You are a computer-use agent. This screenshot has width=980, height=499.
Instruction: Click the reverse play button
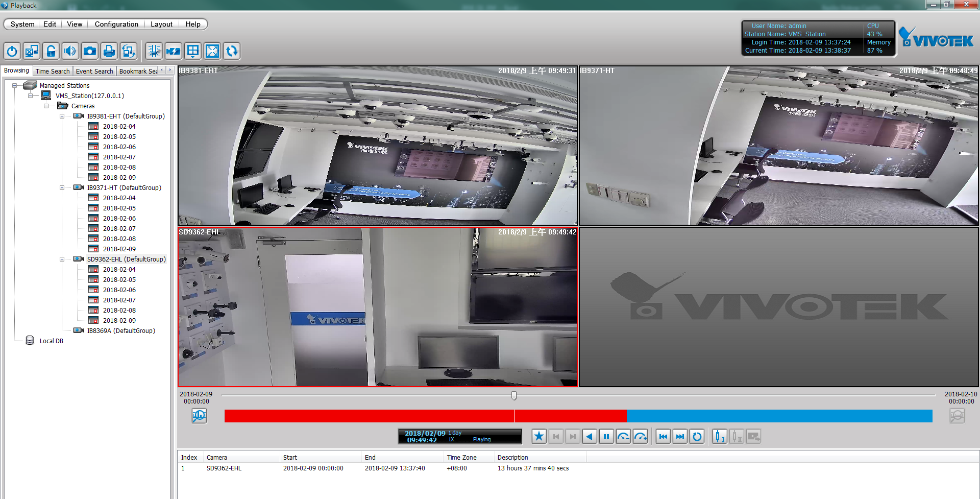pyautogui.click(x=590, y=437)
